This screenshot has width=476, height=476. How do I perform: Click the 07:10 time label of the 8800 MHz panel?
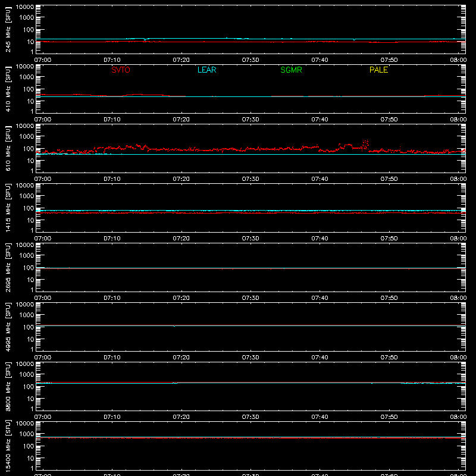point(112,417)
